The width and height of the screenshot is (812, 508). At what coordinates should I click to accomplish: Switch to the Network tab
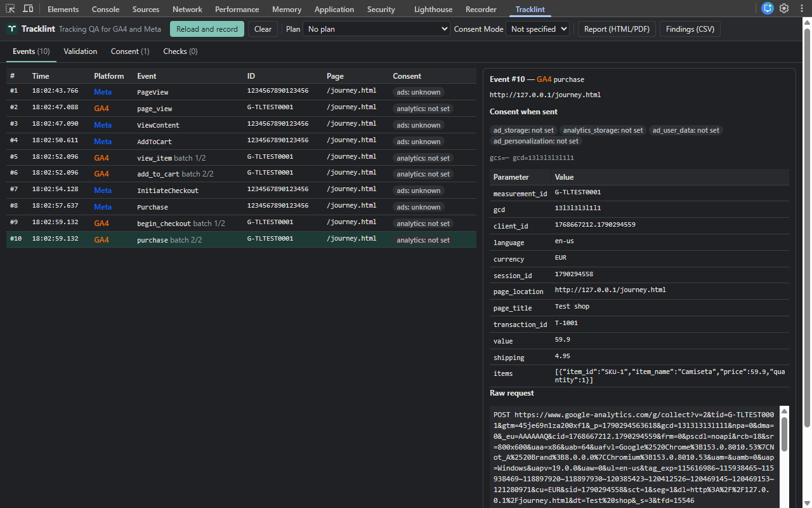187,10
